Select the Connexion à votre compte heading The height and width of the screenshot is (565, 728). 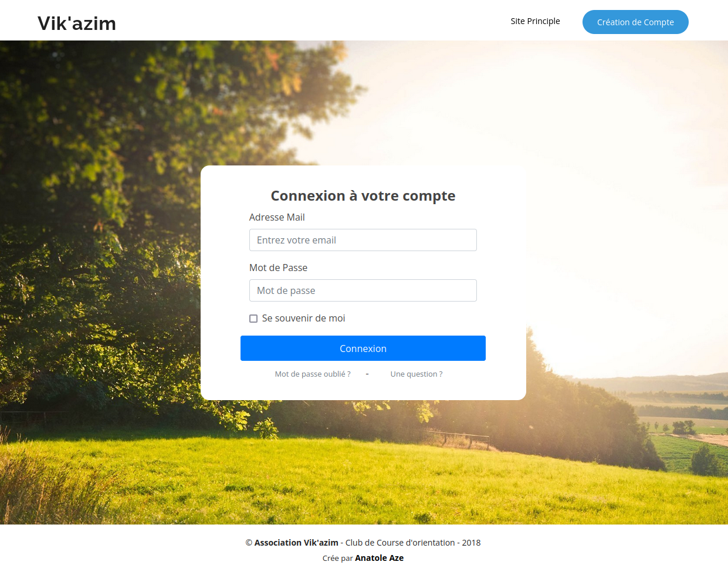(363, 196)
